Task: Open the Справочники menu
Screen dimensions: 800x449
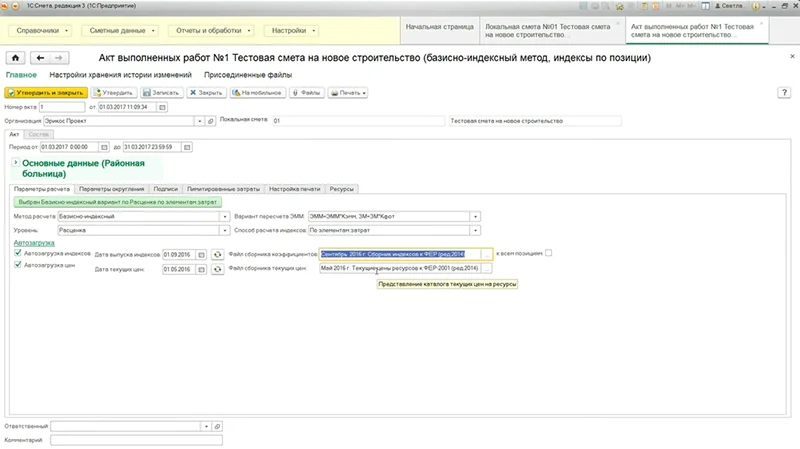Action: coord(40,31)
